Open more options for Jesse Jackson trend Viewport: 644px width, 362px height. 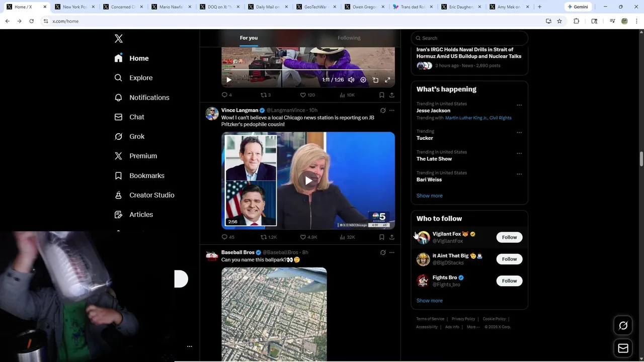tap(519, 106)
